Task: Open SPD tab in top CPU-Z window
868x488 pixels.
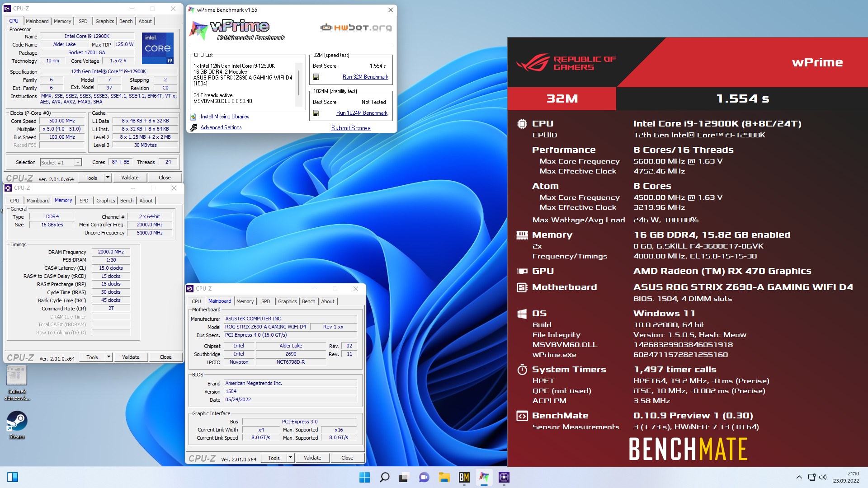Action: [83, 21]
